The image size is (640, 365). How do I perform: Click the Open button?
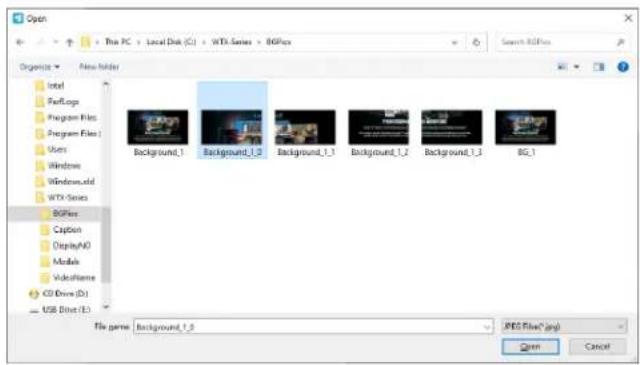530,347
